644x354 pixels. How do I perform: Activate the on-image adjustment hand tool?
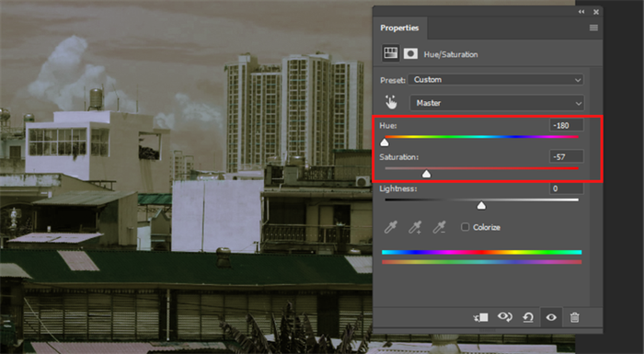click(391, 103)
